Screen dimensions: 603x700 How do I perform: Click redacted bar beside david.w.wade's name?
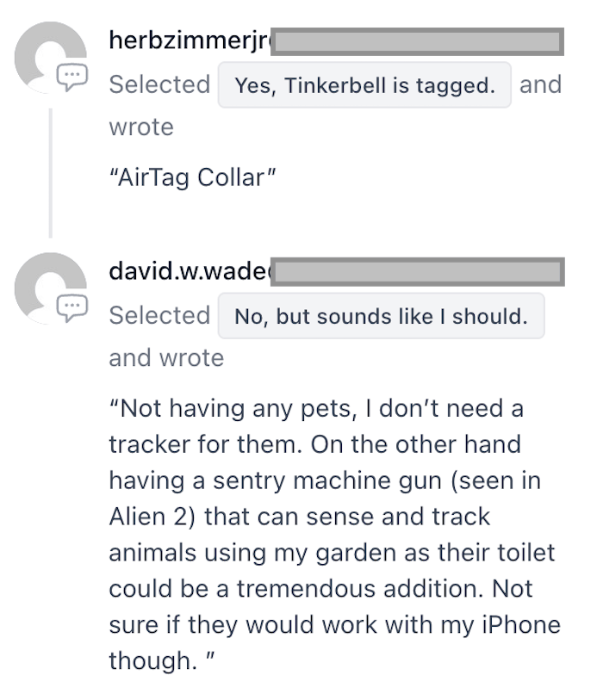pyautogui.click(x=417, y=273)
